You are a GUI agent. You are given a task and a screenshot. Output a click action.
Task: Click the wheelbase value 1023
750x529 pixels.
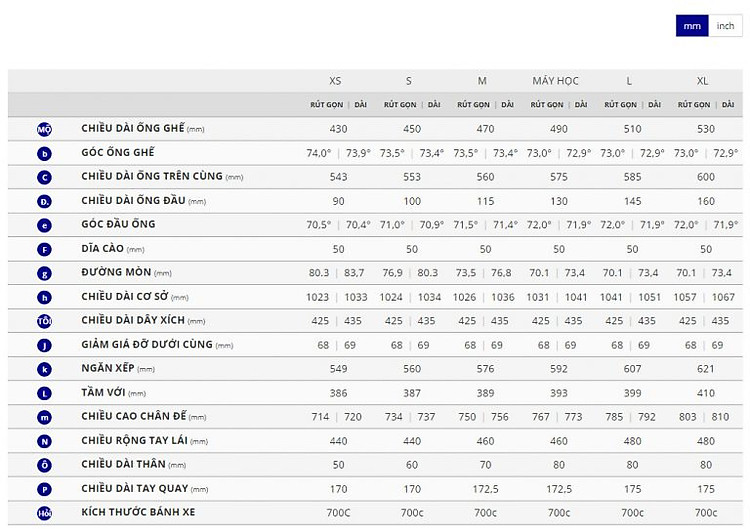pos(318,298)
